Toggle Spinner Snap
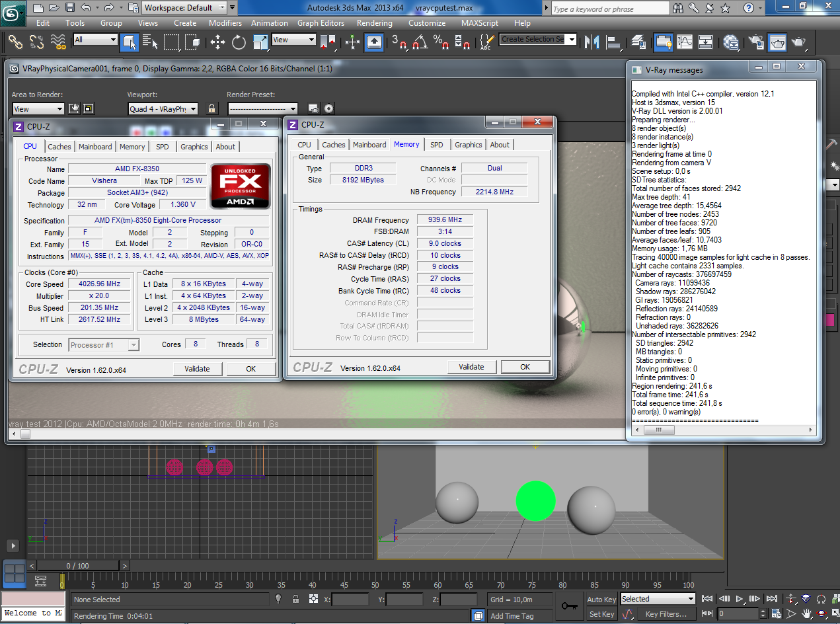Viewport: 840px width, 624px height. [463, 42]
